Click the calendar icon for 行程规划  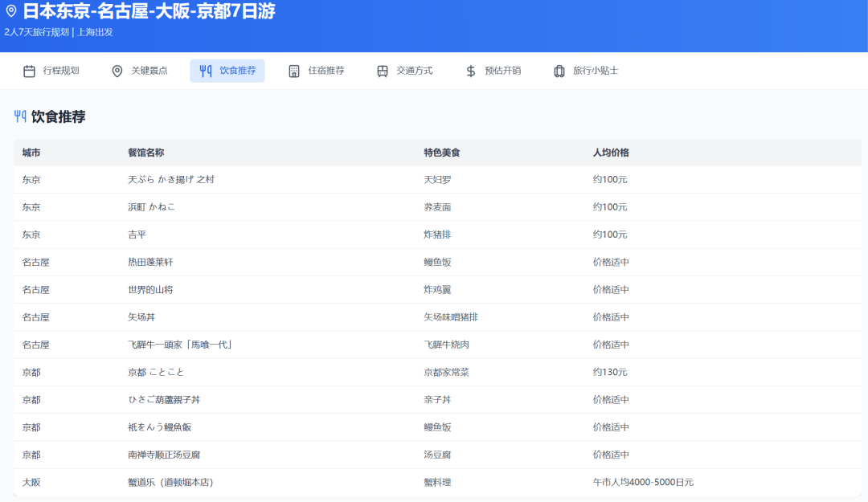coord(30,71)
